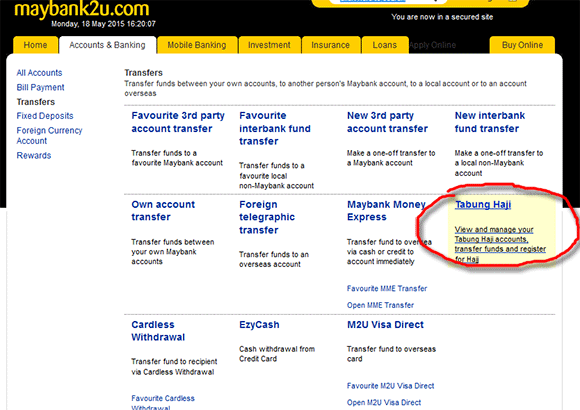Screen dimensions: 580x410
Task: Open the Home tab
Action: (x=36, y=45)
